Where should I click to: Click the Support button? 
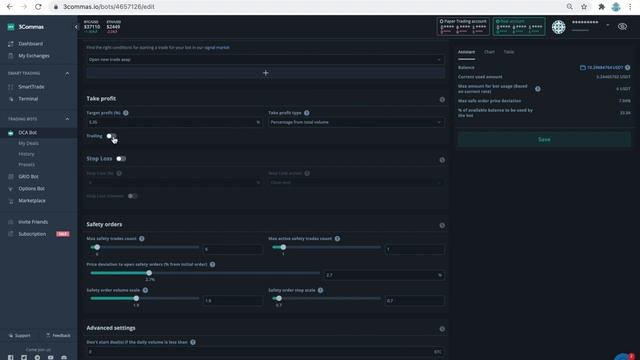[20, 336]
